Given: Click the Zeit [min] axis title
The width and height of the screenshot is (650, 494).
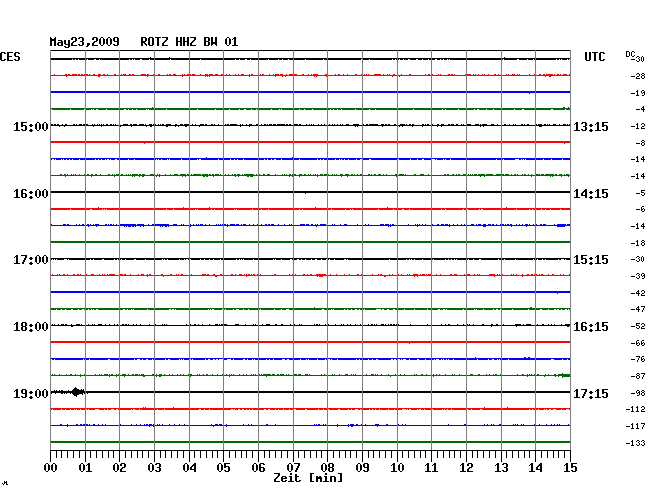Looking at the screenshot, I should click(x=308, y=478).
